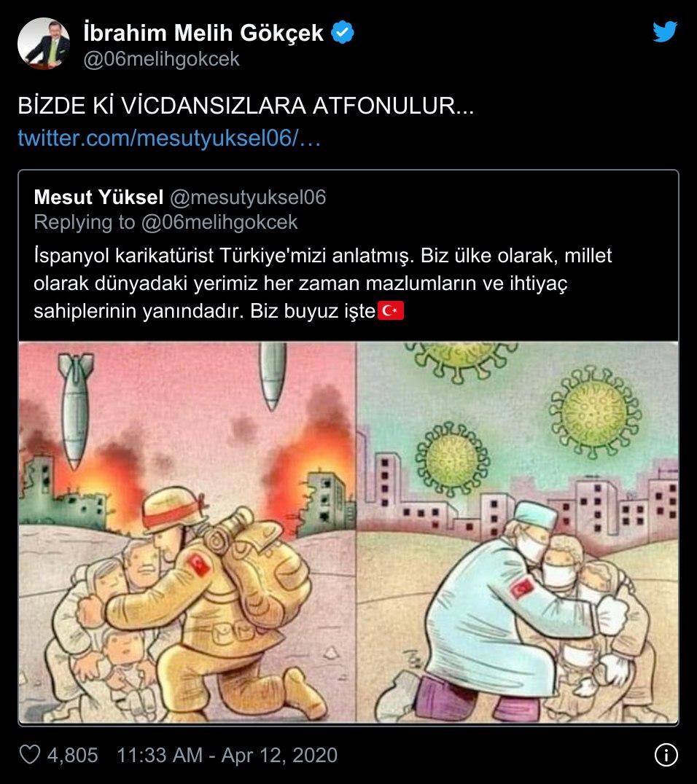Click the quoted tweet text body

[323, 283]
